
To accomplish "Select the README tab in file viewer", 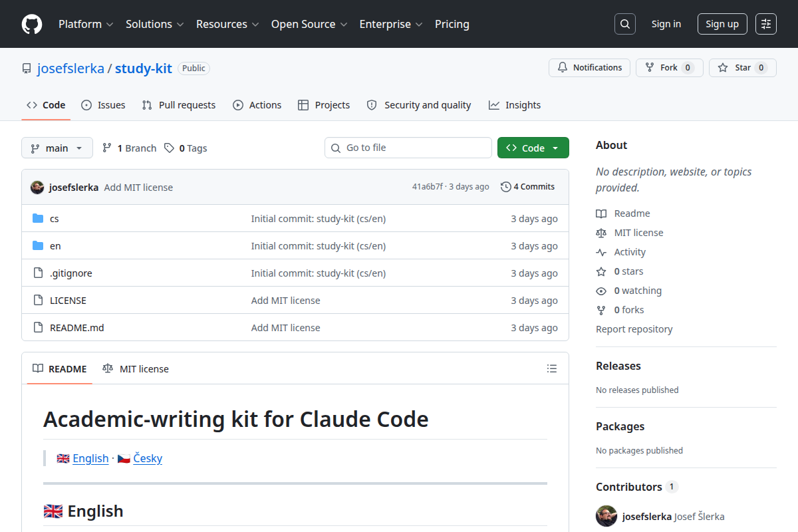I will [x=60, y=368].
